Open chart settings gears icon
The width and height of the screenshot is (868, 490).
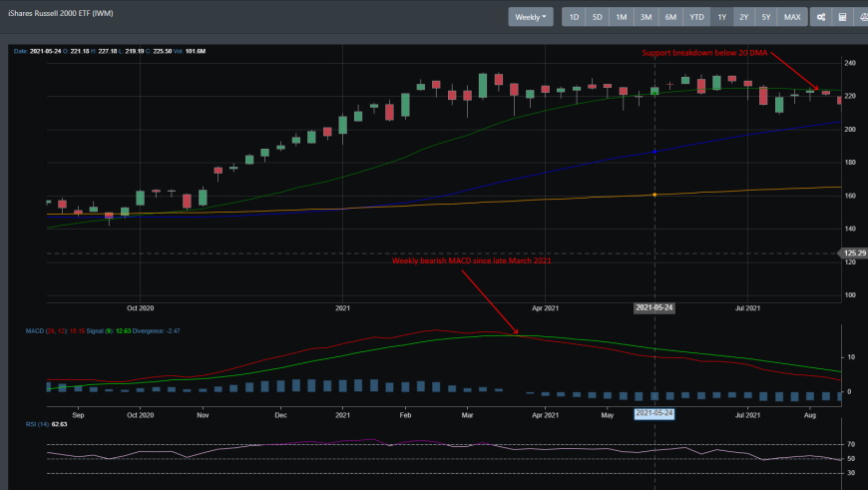tap(821, 17)
